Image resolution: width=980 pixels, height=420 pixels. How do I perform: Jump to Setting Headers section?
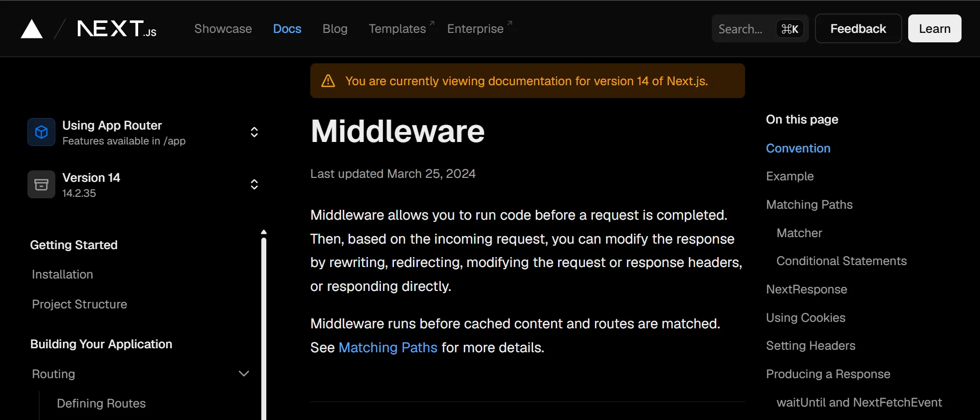point(810,346)
